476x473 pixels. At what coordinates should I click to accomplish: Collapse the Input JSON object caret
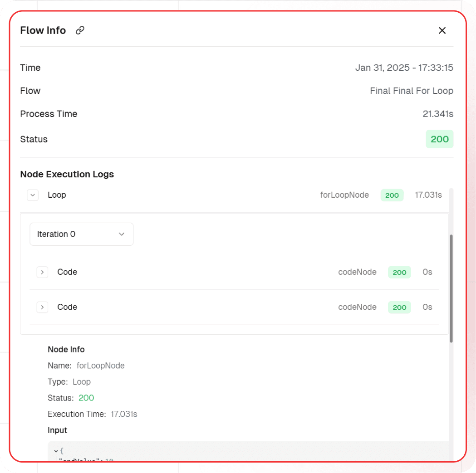coord(56,451)
